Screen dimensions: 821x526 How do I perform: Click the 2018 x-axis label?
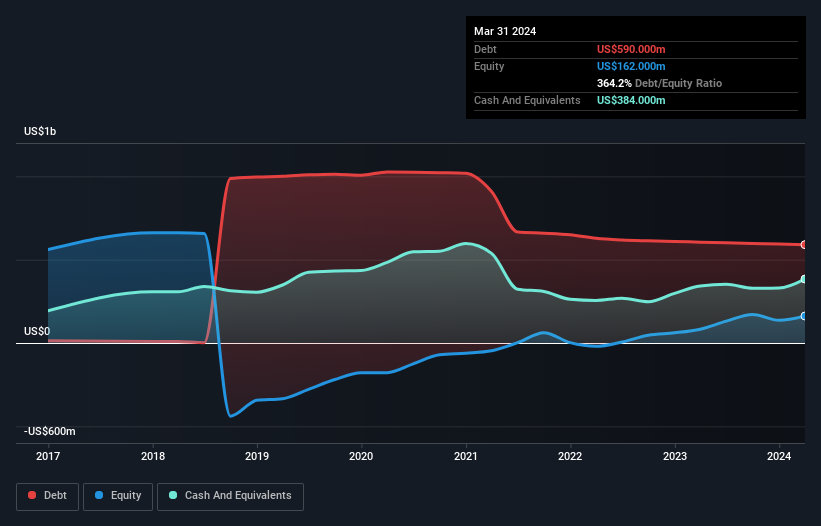point(153,456)
